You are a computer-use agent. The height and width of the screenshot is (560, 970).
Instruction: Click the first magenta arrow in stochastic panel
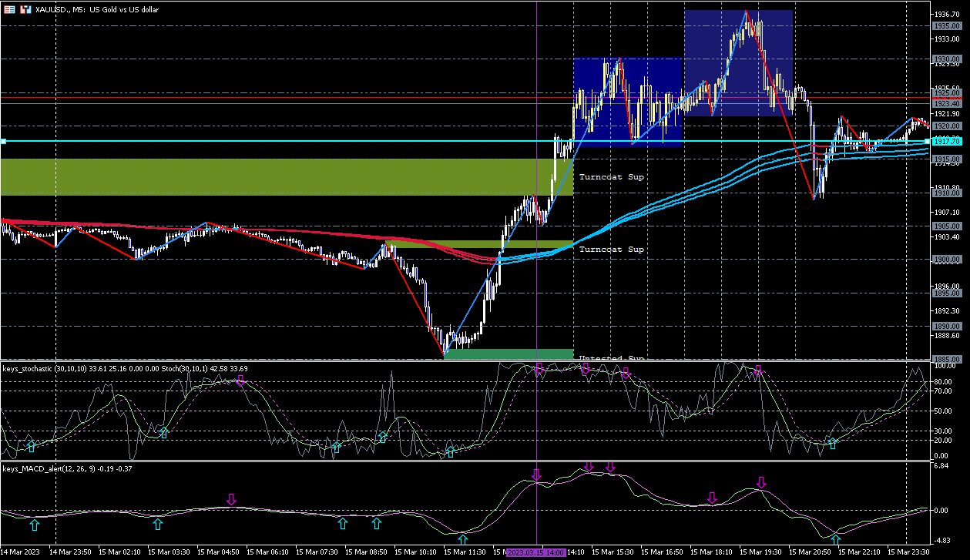(x=241, y=381)
